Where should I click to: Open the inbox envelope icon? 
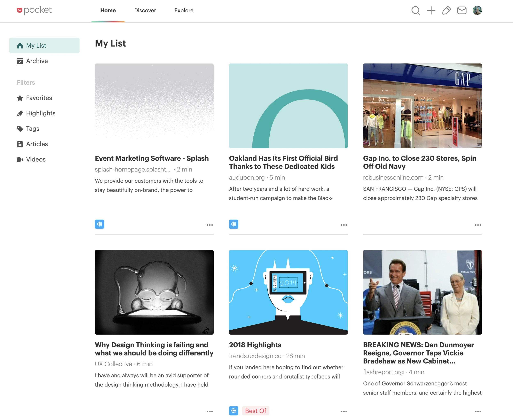[x=461, y=10]
